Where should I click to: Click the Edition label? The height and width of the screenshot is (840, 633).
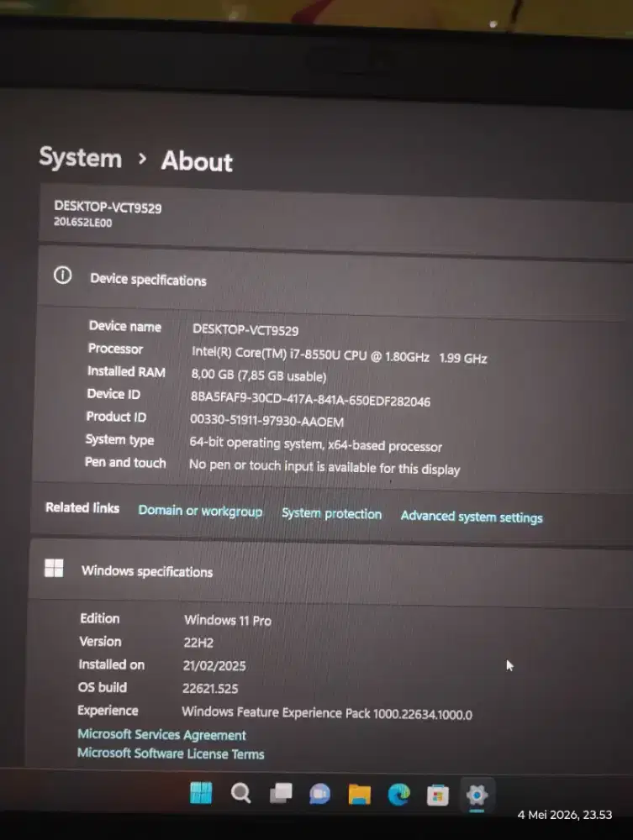pos(100,618)
